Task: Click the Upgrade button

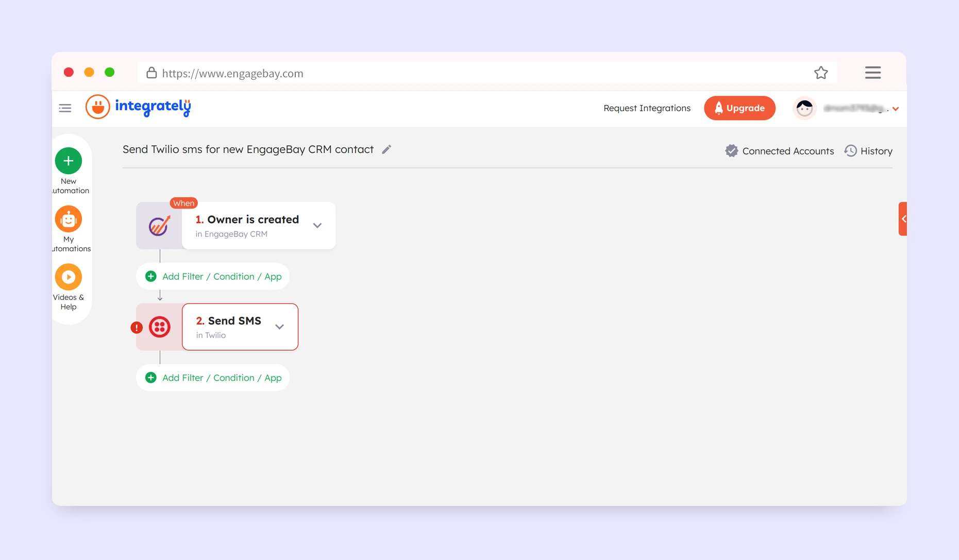Action: pos(739,108)
